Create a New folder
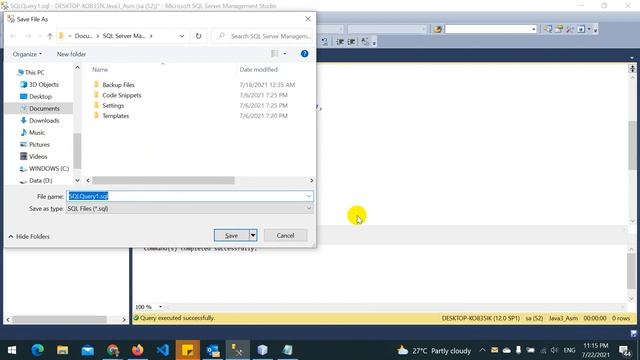 (71, 54)
